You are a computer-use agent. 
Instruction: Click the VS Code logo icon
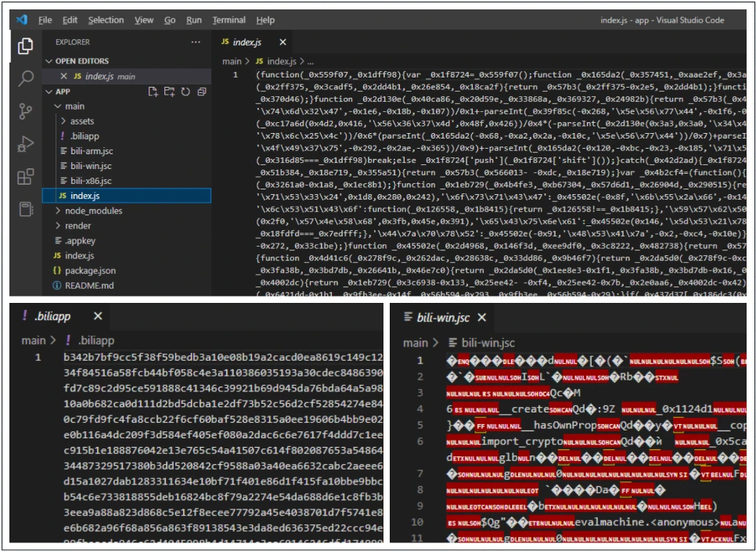(22, 20)
